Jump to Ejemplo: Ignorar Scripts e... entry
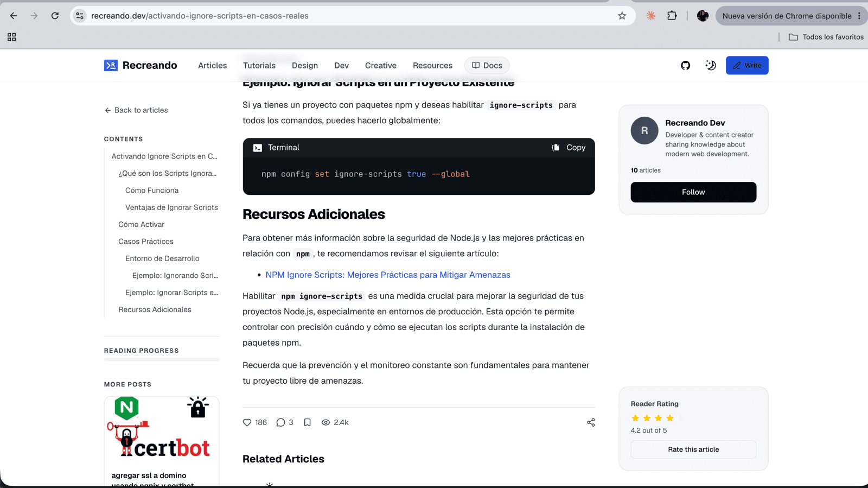868x488 pixels. [171, 293]
